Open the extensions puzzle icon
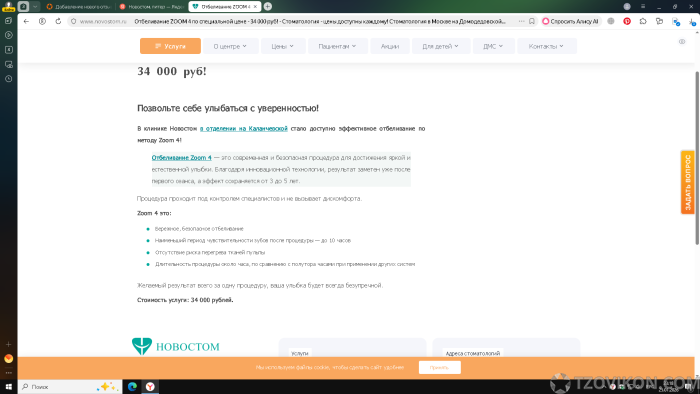 click(643, 21)
